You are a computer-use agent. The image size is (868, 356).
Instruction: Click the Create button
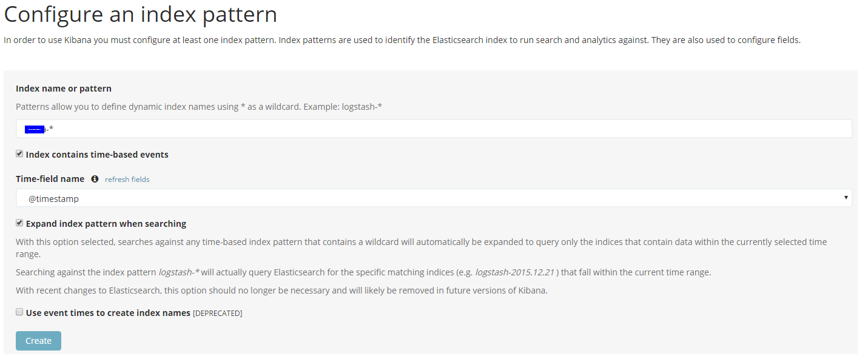[38, 341]
